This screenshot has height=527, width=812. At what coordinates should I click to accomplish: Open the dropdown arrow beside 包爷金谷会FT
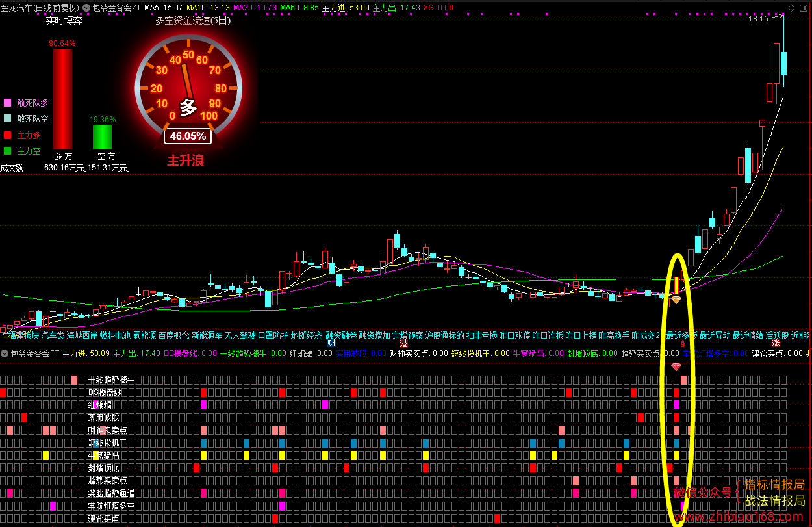click(x=5, y=353)
